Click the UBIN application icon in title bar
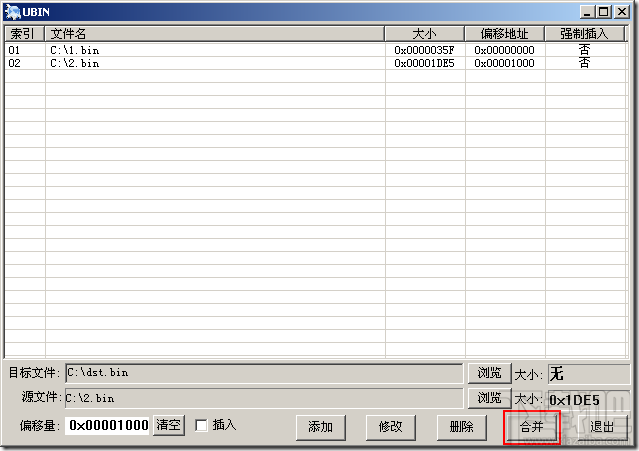Viewport: 639px width, 451px height. click(12, 12)
